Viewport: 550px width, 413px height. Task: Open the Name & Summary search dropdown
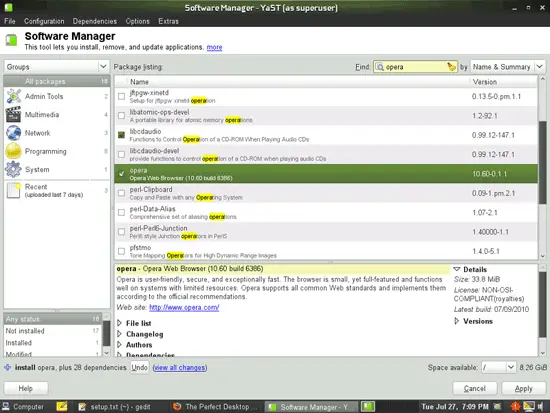(507, 67)
